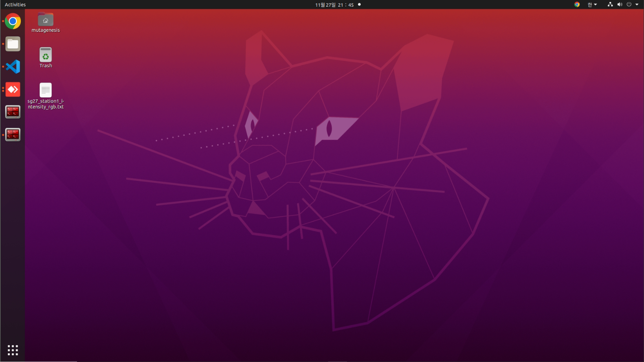Open the AnyDesk app in the dock
The height and width of the screenshot is (362, 644).
click(13, 90)
